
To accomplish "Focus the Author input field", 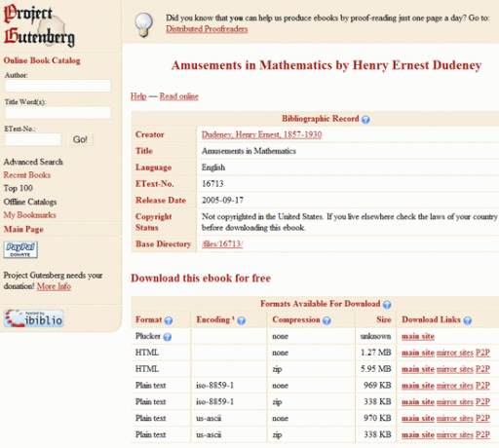I will (x=58, y=86).
